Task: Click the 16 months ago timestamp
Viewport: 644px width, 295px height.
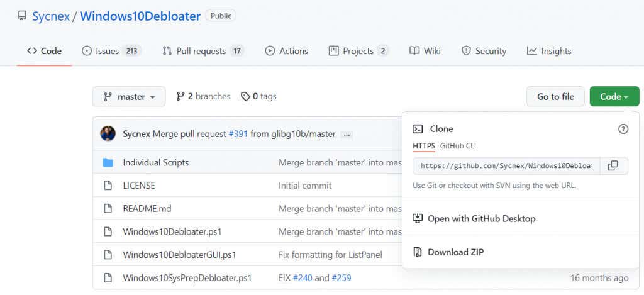Action: 599,278
